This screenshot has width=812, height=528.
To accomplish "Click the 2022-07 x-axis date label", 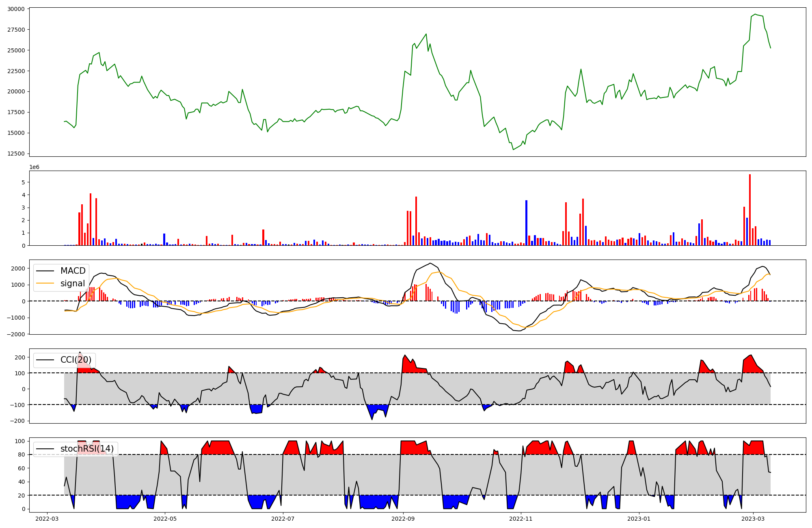I will [282, 518].
